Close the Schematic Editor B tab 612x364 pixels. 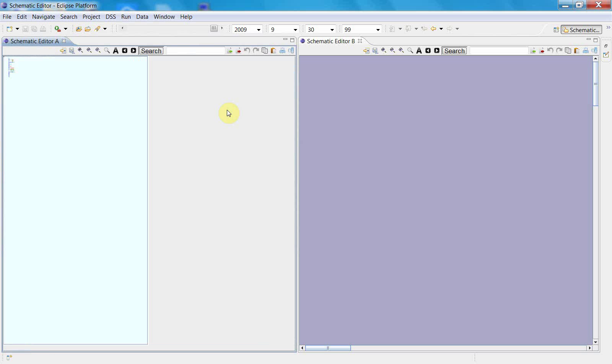click(360, 41)
